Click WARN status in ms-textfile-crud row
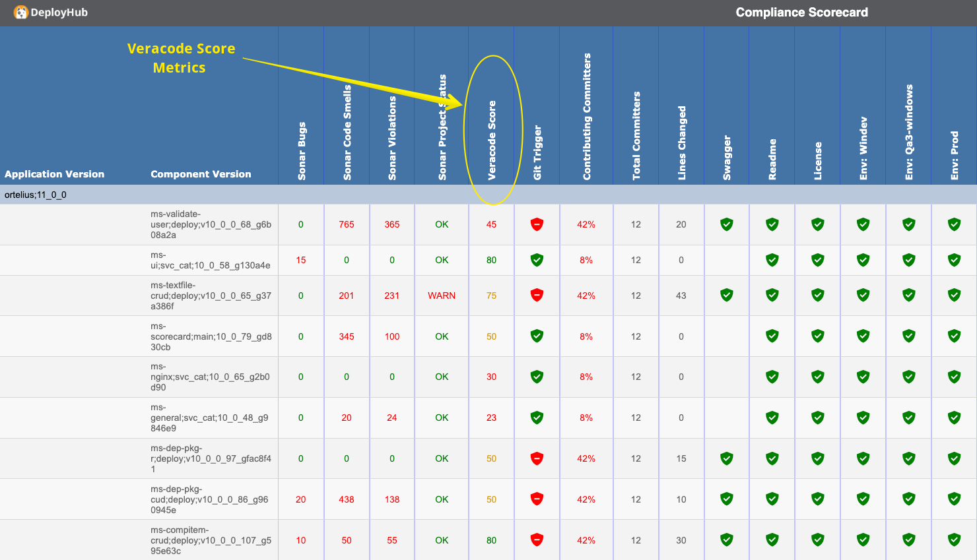Viewport: 977px width, 560px height. 442,296
